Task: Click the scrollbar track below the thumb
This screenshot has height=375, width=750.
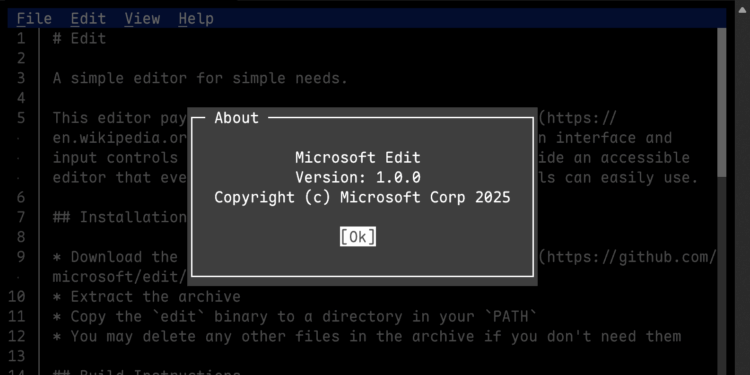Action: click(x=722, y=275)
